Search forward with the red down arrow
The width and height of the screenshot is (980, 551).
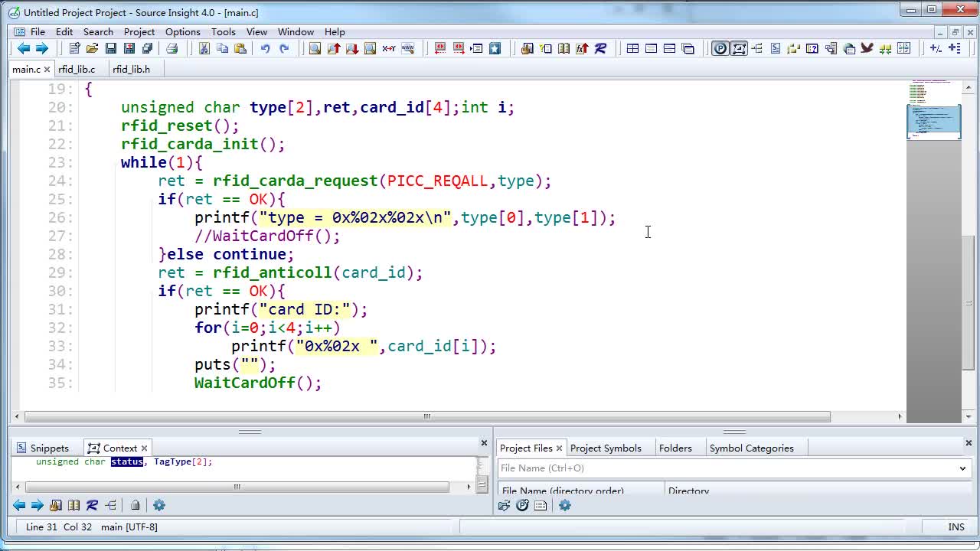352,48
